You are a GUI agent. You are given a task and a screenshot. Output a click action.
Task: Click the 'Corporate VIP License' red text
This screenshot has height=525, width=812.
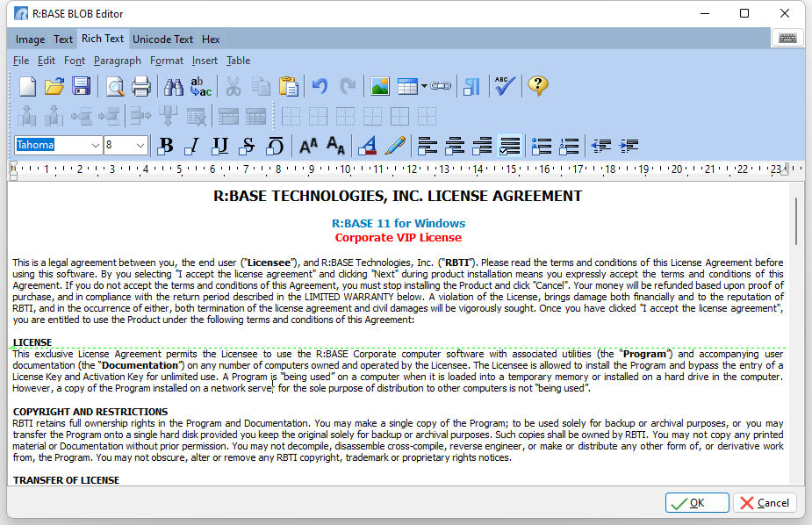click(x=398, y=238)
